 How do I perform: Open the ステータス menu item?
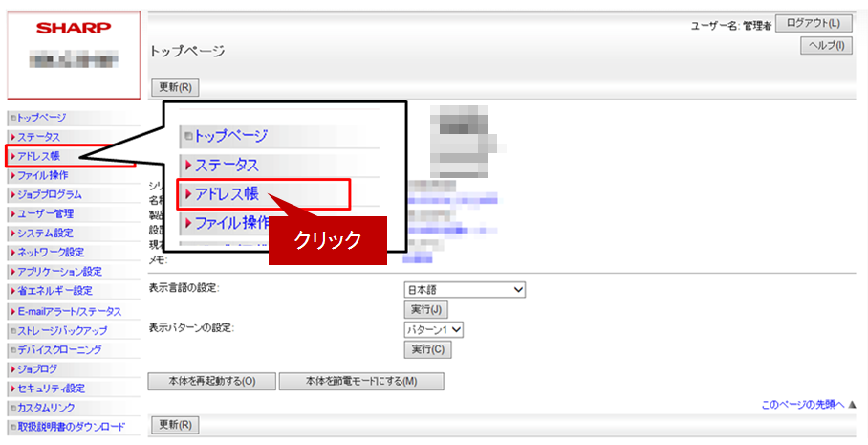click(x=38, y=137)
